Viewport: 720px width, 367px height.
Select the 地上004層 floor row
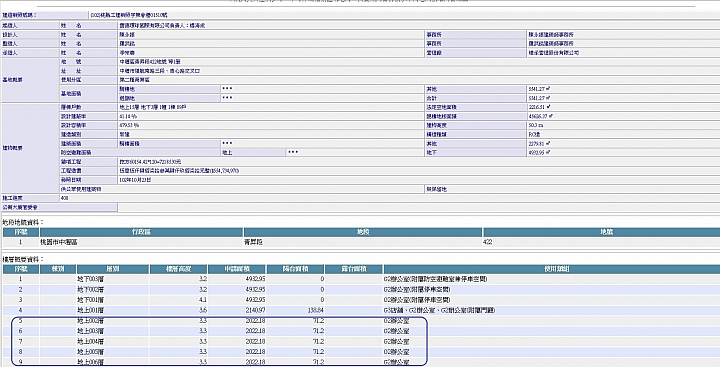(x=361, y=342)
